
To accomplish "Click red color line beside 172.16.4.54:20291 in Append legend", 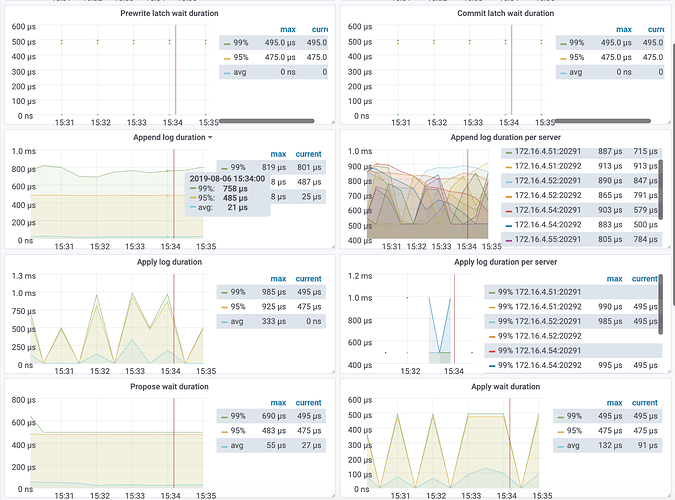I will tap(508, 211).
